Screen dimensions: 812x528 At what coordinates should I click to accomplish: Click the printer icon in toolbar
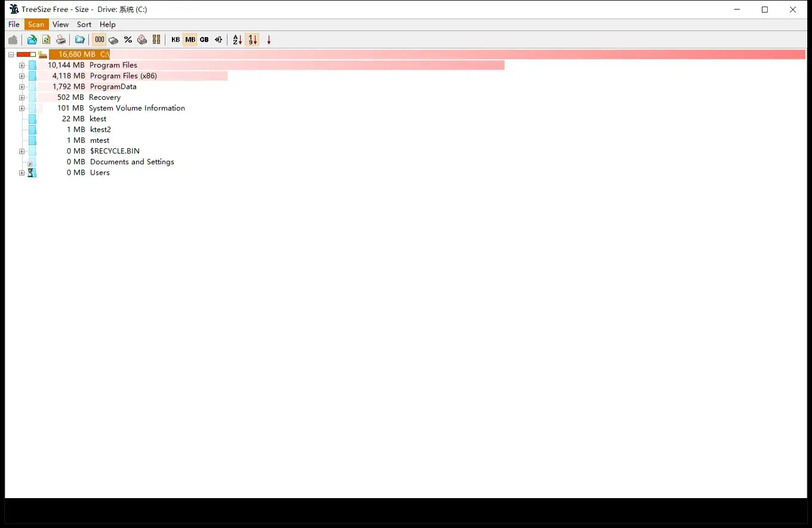(61, 40)
